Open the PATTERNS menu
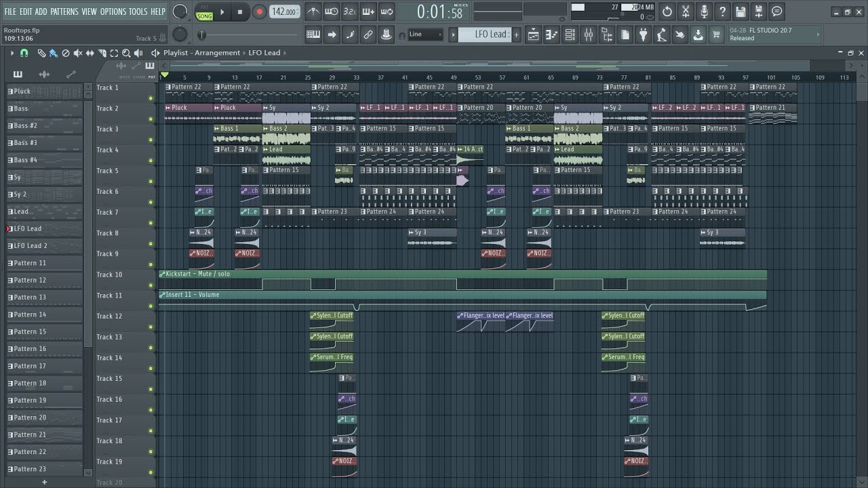Viewport: 868px width, 488px height. (64, 12)
